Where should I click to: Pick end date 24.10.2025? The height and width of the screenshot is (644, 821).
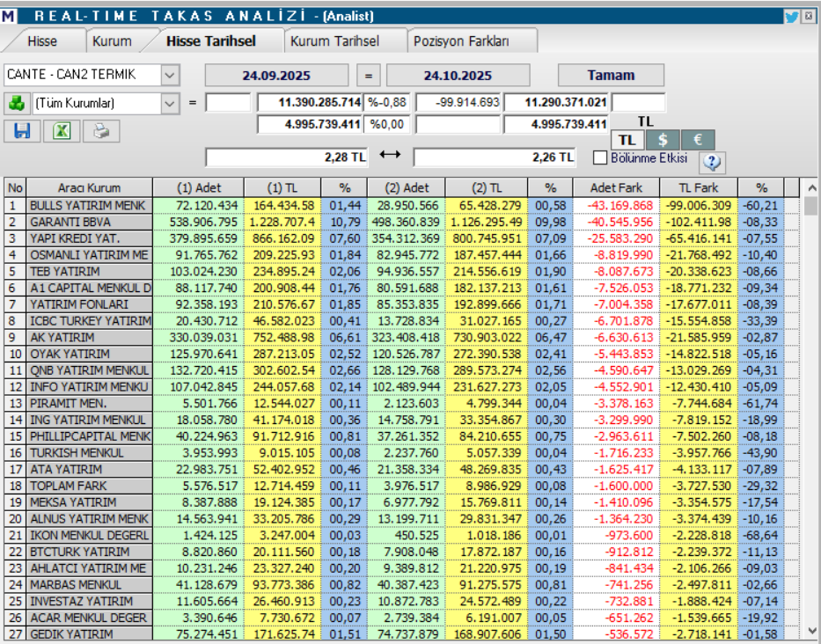[458, 76]
